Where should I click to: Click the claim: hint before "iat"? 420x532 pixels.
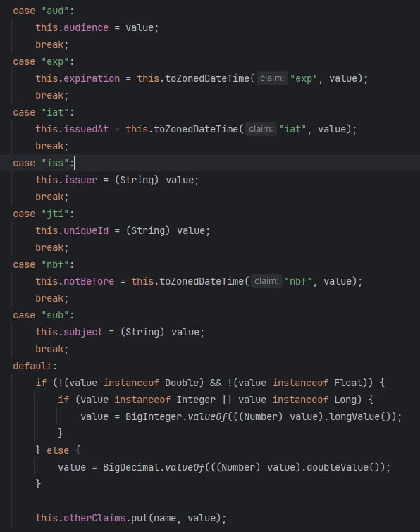(x=261, y=129)
